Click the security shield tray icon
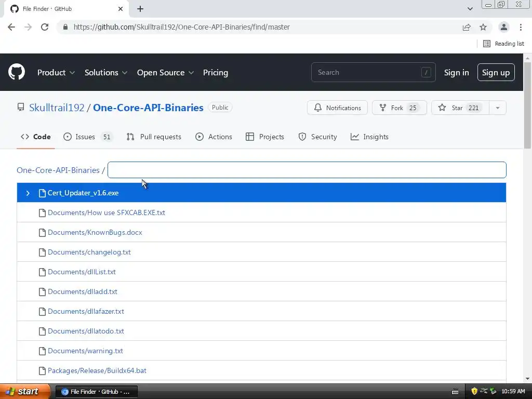 [474, 391]
